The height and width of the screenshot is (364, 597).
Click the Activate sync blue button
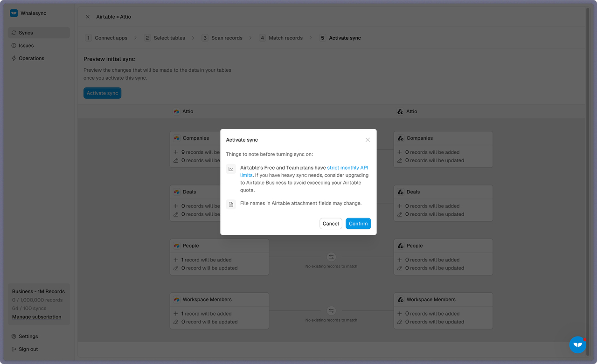click(103, 93)
